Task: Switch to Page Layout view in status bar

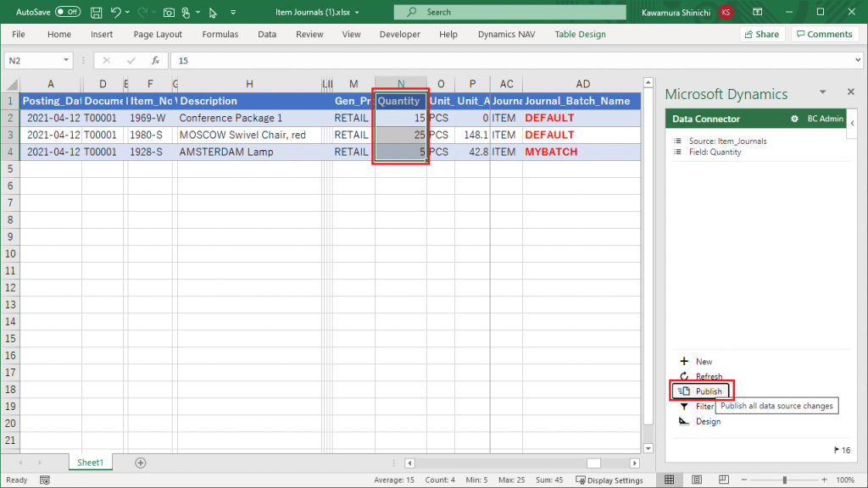Action: click(x=697, y=480)
